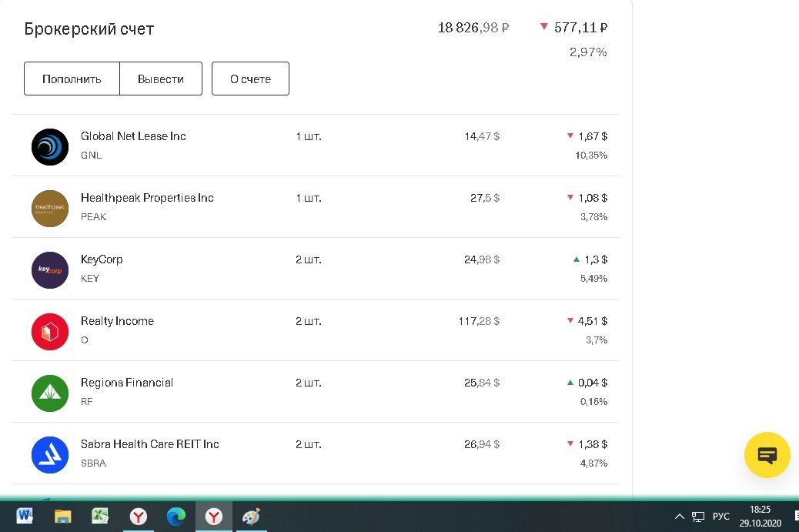Click the 10,35% change value
Screen dimensions: 799x532
pos(591,155)
